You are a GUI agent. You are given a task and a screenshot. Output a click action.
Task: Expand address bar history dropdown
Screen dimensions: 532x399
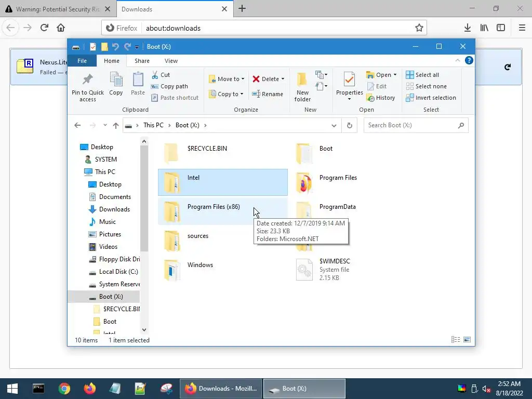(334, 126)
